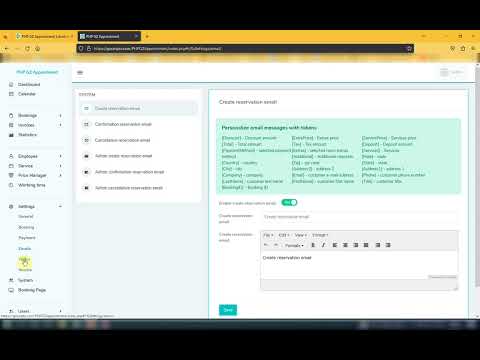Screen dimensions: 480x360
Task: Switch to the first browser tab
Action: pyautogui.click(x=44, y=36)
